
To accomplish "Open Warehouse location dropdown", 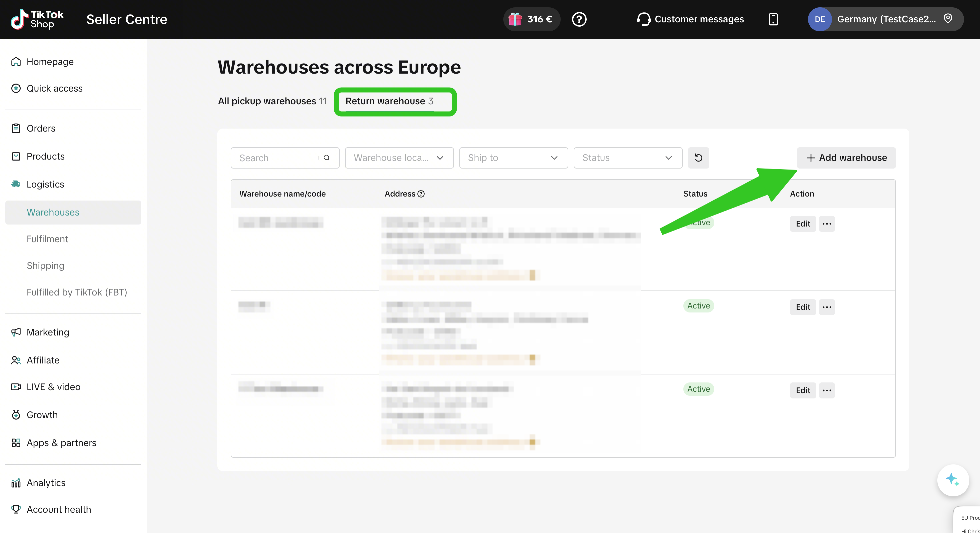I will click(x=399, y=158).
